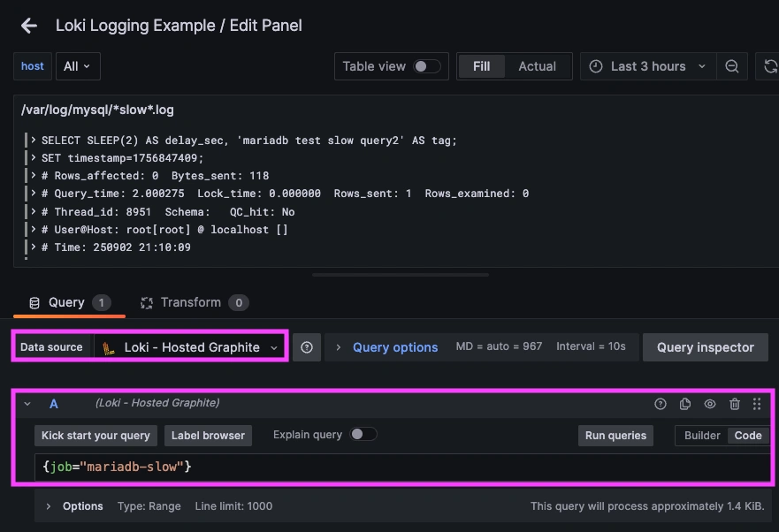Click '(Loki - Hosted Graphite)' query header text
Viewport: 779px width, 532px height.
point(157,403)
